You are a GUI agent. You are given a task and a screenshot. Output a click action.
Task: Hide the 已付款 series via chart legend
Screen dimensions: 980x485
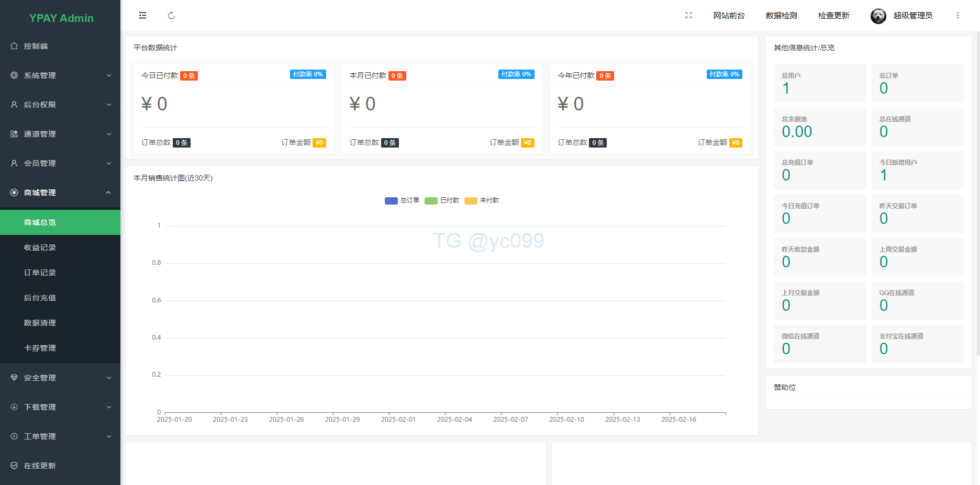(x=441, y=200)
